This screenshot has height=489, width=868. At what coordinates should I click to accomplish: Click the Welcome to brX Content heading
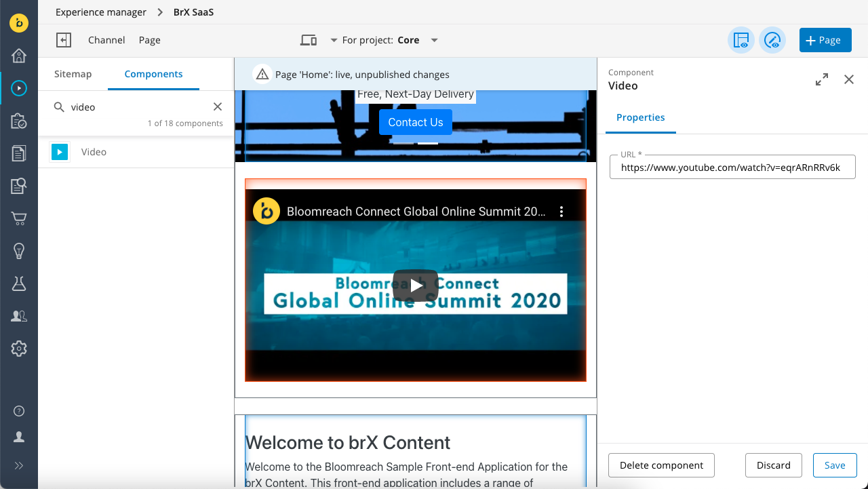tap(348, 442)
